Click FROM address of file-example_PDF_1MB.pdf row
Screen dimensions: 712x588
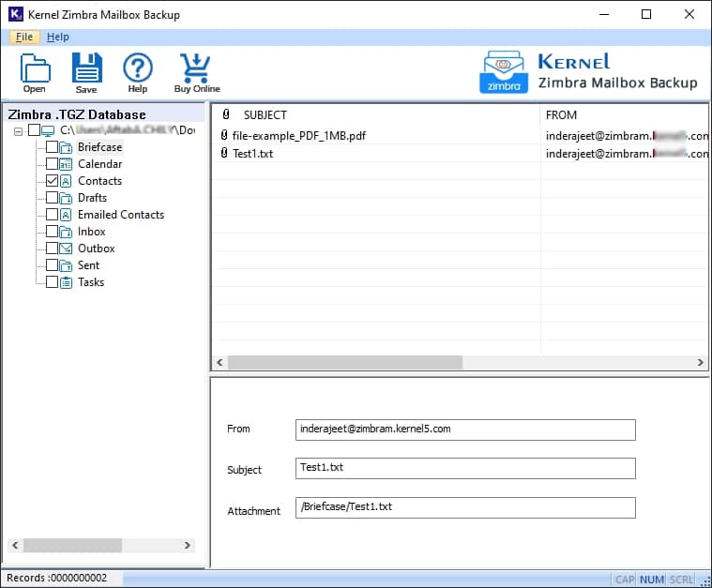[627, 136]
